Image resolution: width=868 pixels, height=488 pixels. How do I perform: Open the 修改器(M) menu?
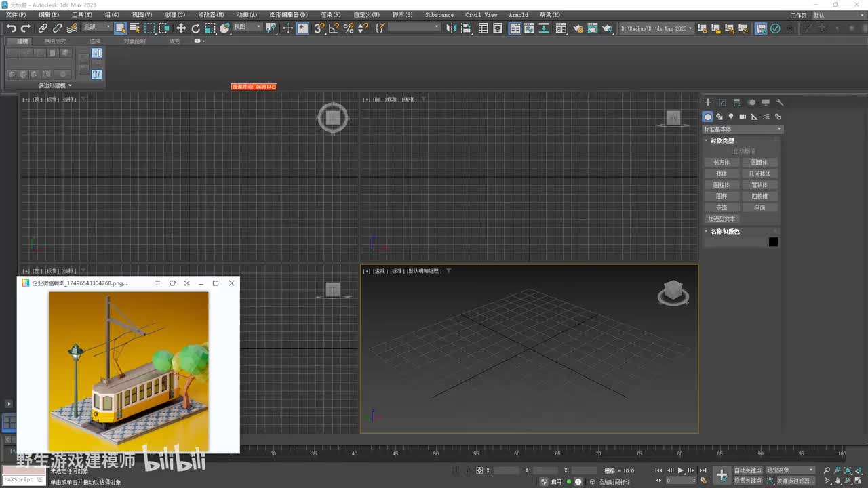click(x=211, y=14)
